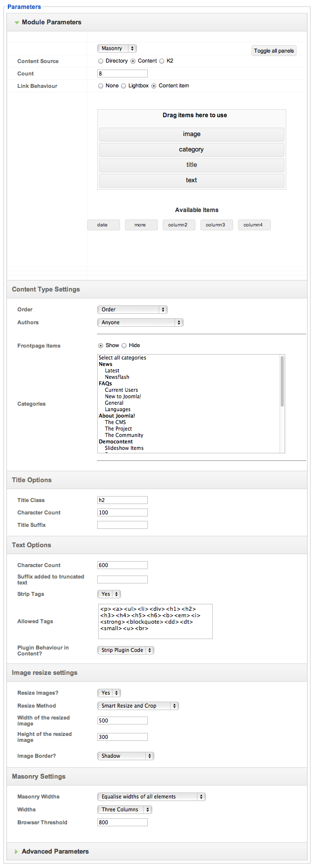
Task: Select the News category
Action: [106, 364]
